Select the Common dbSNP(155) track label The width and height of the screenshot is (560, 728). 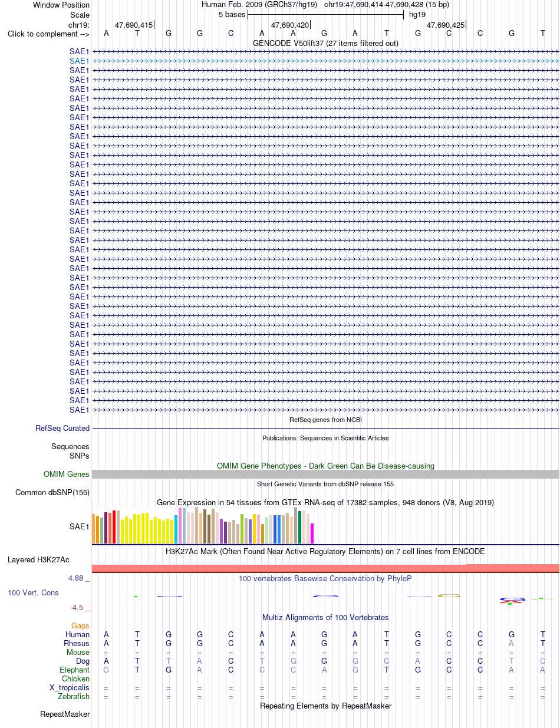coord(52,493)
